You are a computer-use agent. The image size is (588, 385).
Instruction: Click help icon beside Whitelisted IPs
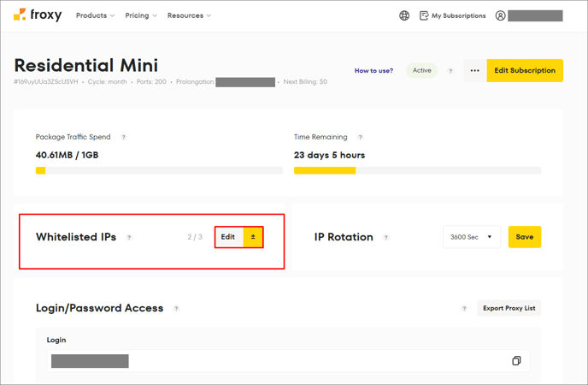point(129,238)
